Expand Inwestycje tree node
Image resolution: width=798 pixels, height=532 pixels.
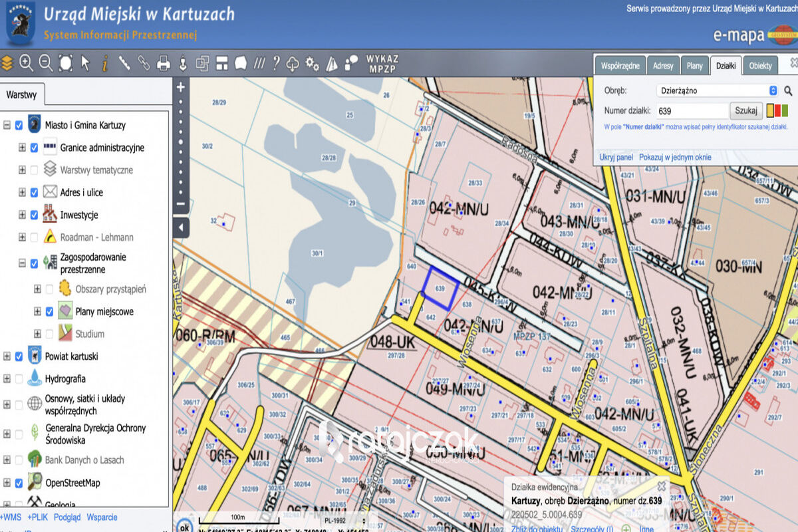(22, 215)
